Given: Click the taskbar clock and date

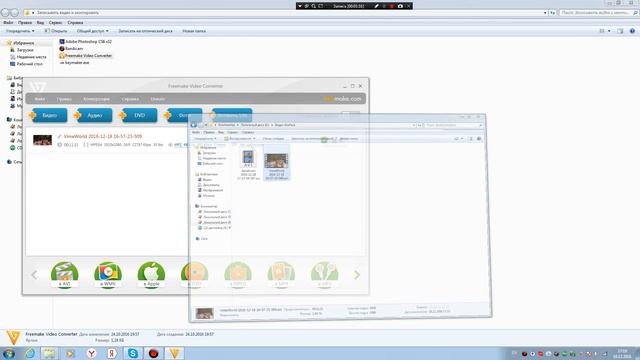Looking at the screenshot, I should click(622, 353).
